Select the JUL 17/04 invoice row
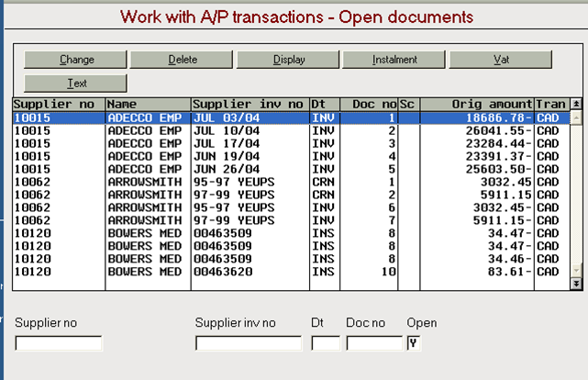 point(292,144)
